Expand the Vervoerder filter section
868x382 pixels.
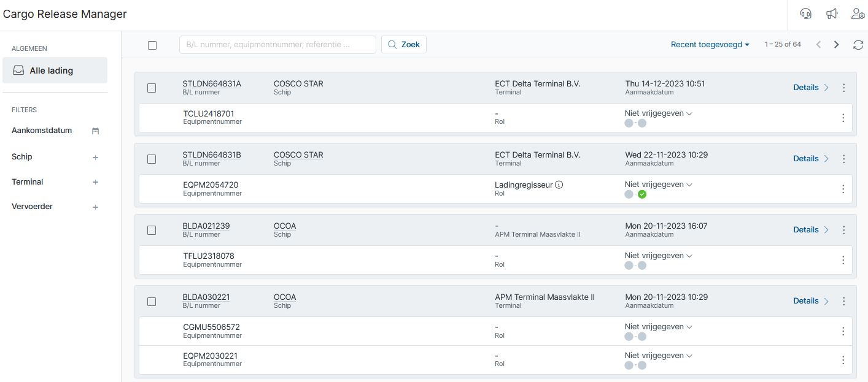coord(95,207)
